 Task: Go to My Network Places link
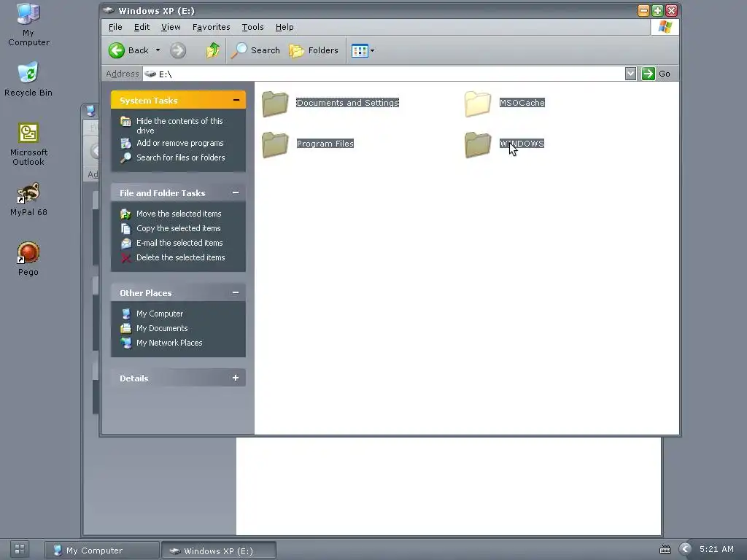point(169,343)
